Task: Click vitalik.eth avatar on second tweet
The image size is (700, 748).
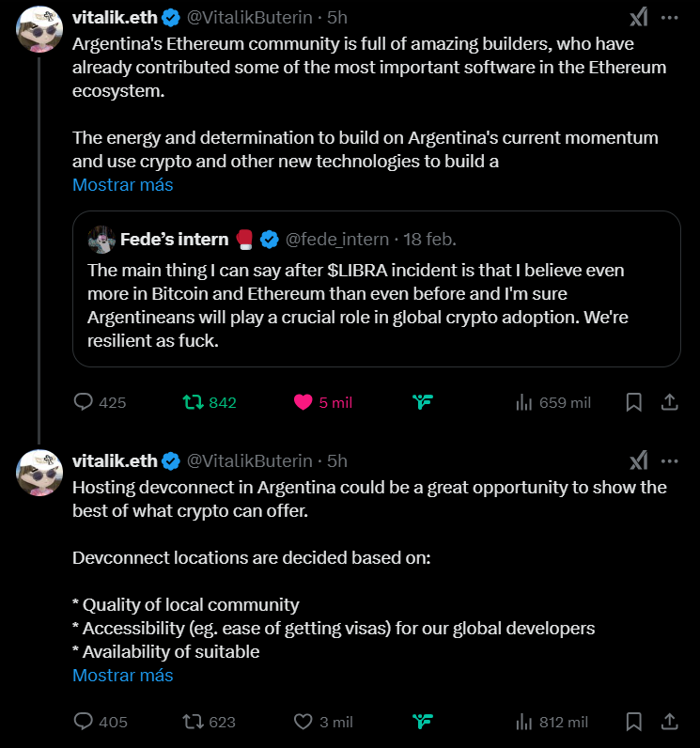Action: [x=40, y=472]
